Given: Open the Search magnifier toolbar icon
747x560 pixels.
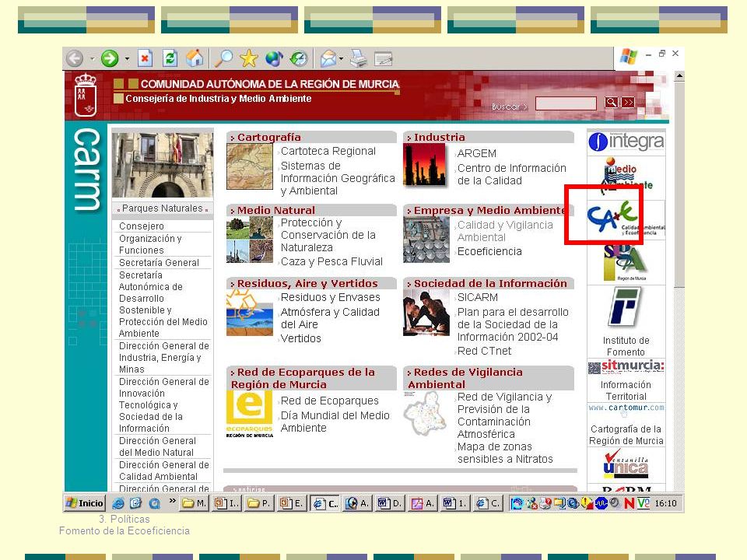Looking at the screenshot, I should pyautogui.click(x=224, y=58).
